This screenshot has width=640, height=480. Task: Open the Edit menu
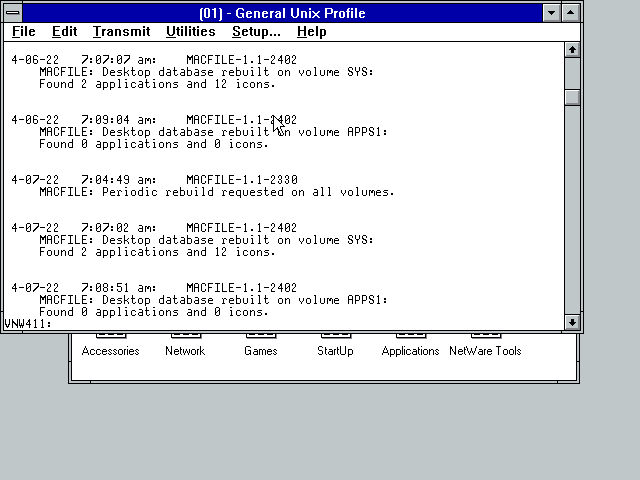pos(64,31)
